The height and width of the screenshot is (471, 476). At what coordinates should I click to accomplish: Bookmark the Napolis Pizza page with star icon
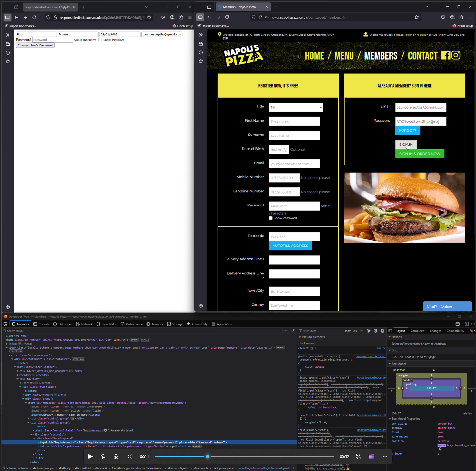pyautogui.click(x=417, y=17)
